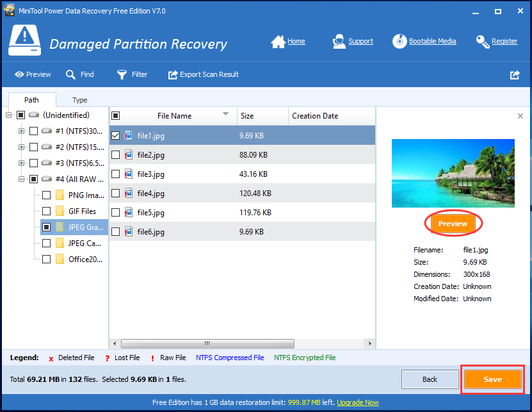
Task: Expand the #1 (NTFS) partition node
Action: 21,131
